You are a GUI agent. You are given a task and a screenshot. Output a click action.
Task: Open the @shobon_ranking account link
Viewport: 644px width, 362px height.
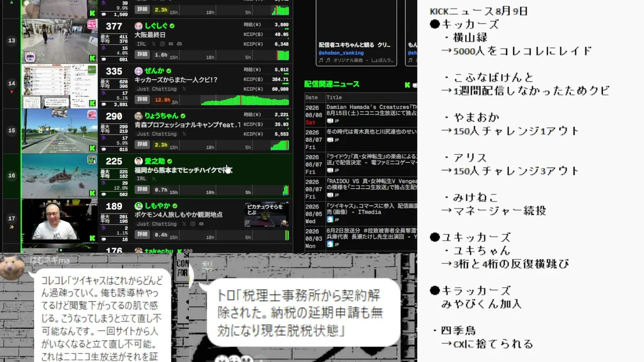(x=341, y=53)
